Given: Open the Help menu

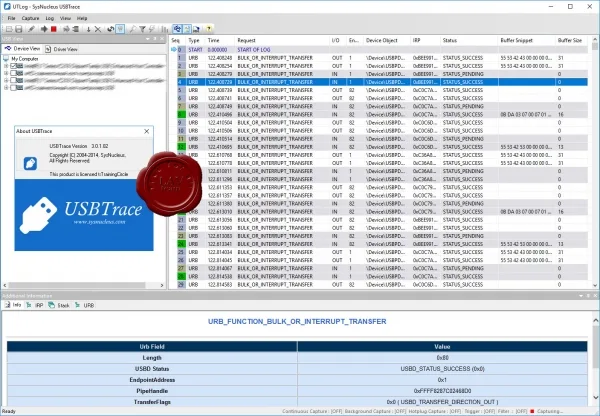Looking at the screenshot, I should pos(82,18).
